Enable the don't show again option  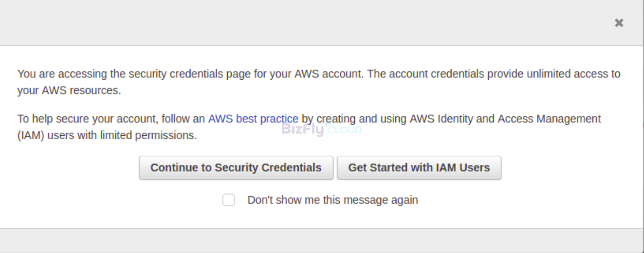(229, 200)
